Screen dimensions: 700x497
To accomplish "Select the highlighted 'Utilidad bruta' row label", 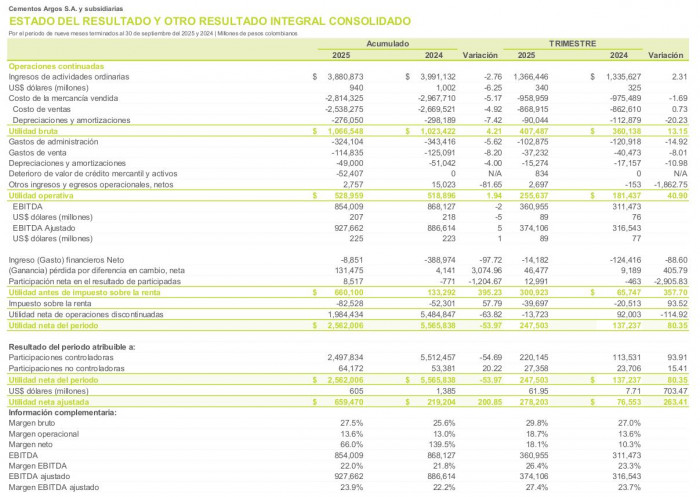I will click(34, 131).
